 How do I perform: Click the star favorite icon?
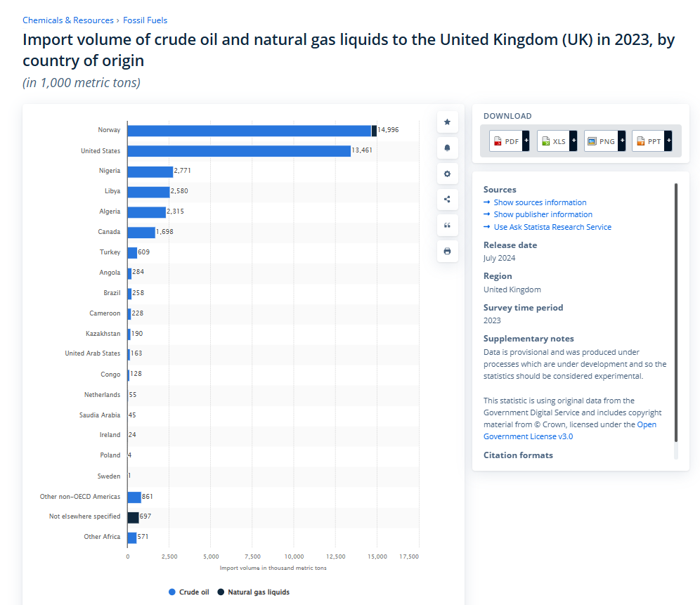coord(447,122)
